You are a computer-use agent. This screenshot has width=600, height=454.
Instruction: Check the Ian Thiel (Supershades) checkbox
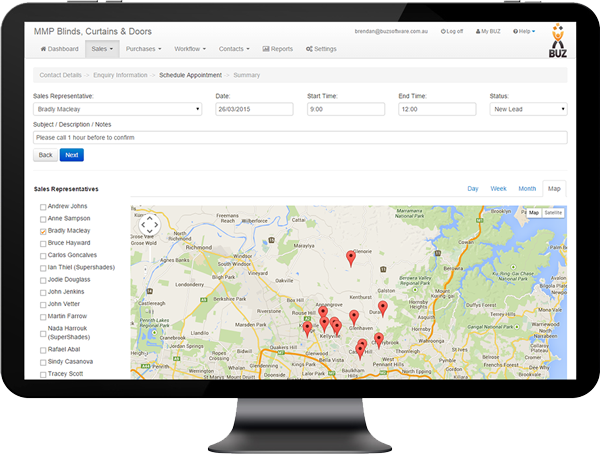point(43,268)
